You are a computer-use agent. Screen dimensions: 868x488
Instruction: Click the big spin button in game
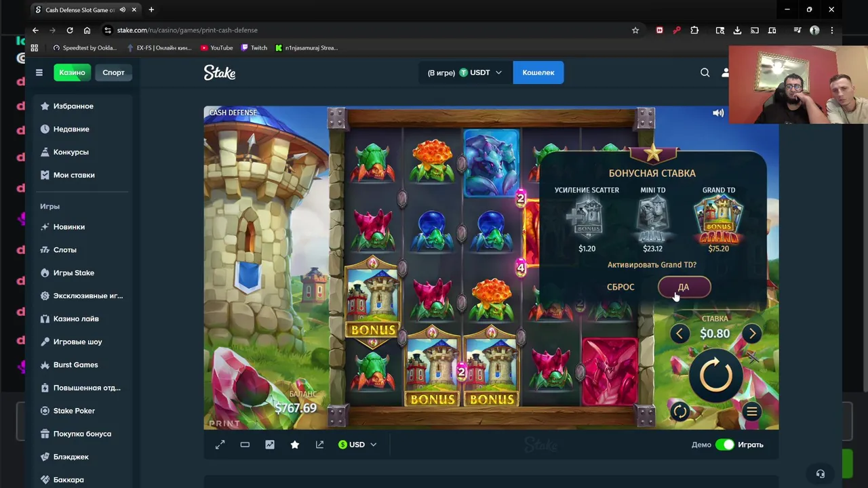tap(715, 375)
